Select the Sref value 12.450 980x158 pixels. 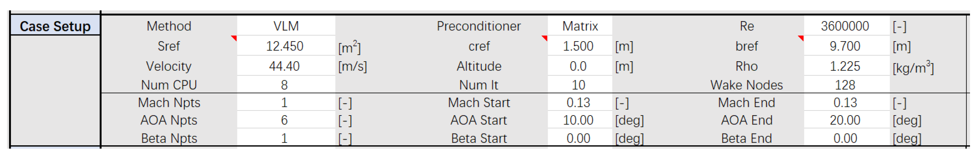(285, 46)
